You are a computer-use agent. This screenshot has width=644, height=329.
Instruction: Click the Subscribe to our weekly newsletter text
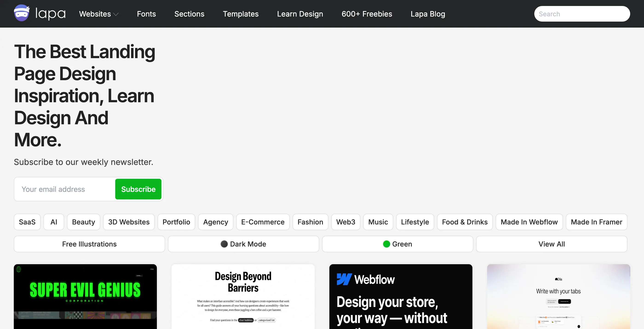pyautogui.click(x=83, y=162)
